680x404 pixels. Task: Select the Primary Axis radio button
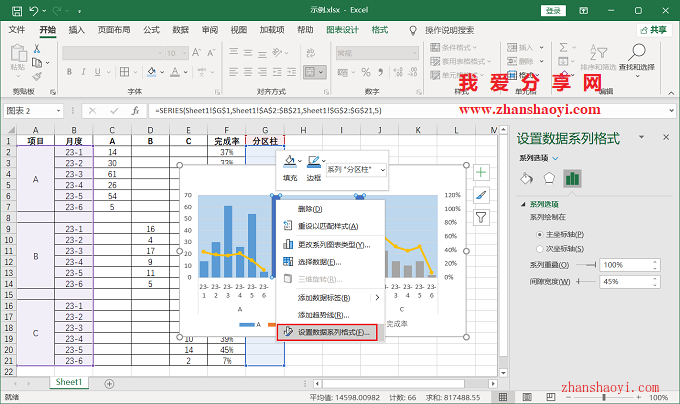[539, 235]
